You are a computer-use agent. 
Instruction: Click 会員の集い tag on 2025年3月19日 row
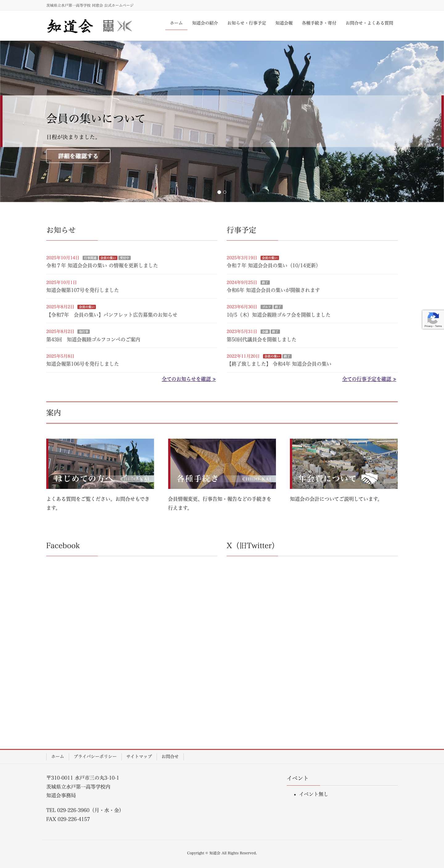click(270, 258)
